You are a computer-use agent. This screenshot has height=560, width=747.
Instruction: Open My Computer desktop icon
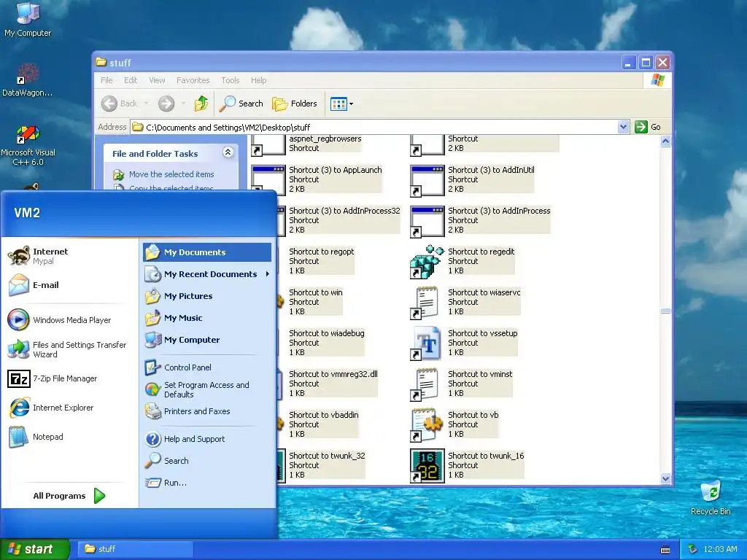tap(28, 20)
